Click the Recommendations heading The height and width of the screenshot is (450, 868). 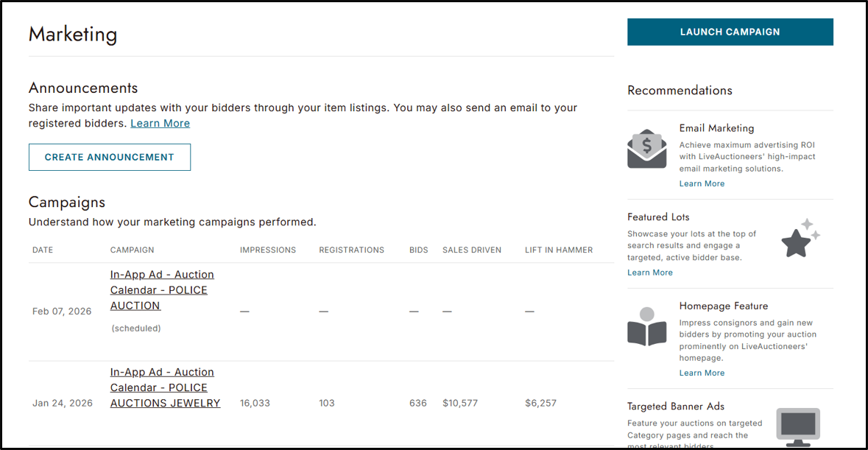(x=680, y=91)
